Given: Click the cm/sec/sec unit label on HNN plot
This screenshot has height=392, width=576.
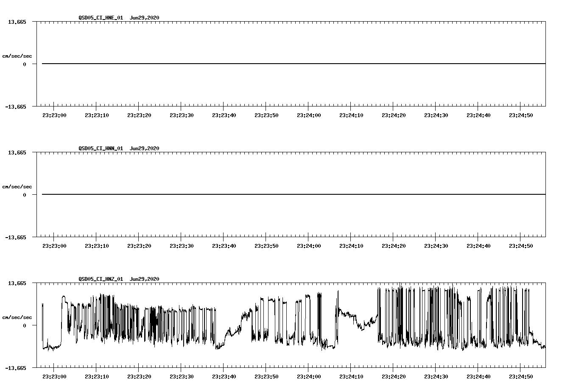Looking at the screenshot, I should (17, 187).
